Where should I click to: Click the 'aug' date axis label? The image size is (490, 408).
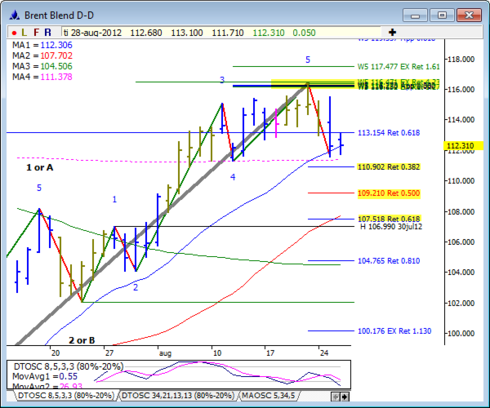pos(165,353)
